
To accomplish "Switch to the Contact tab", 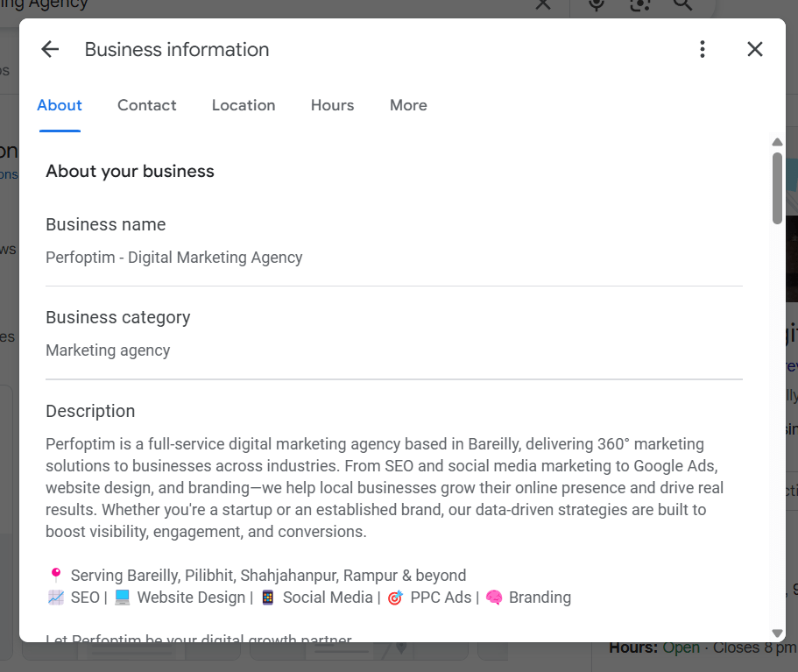I will pos(146,105).
